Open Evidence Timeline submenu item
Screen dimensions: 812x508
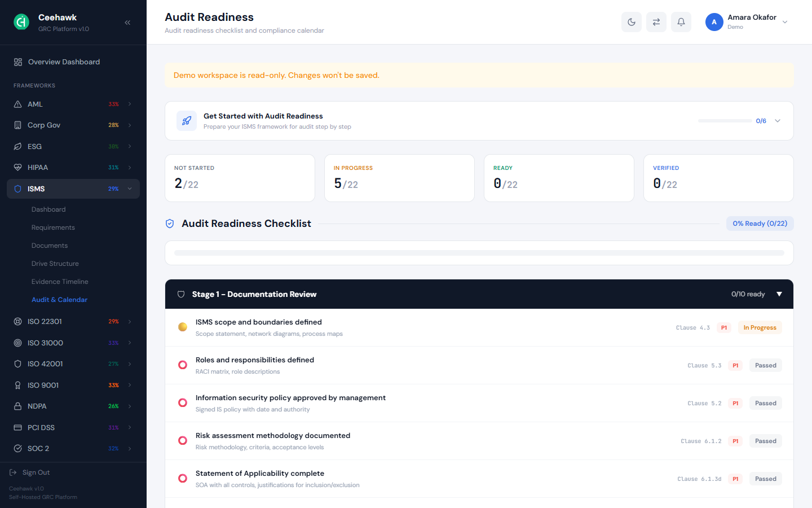tap(60, 282)
